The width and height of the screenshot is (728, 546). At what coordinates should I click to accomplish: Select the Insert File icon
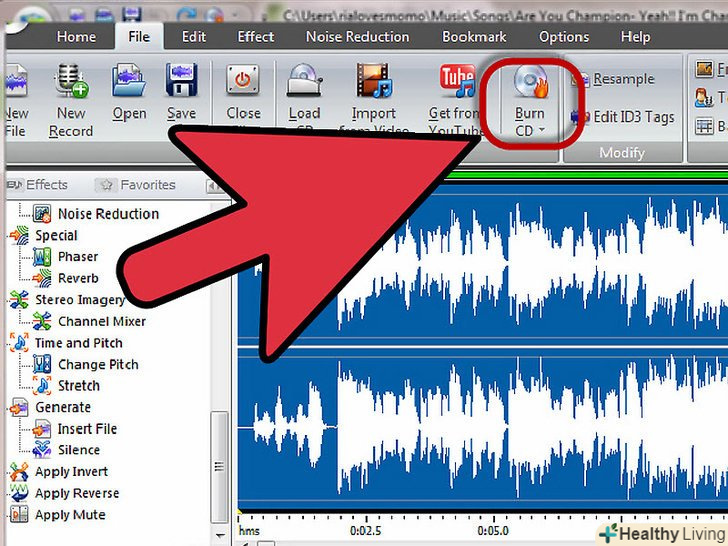[42, 429]
